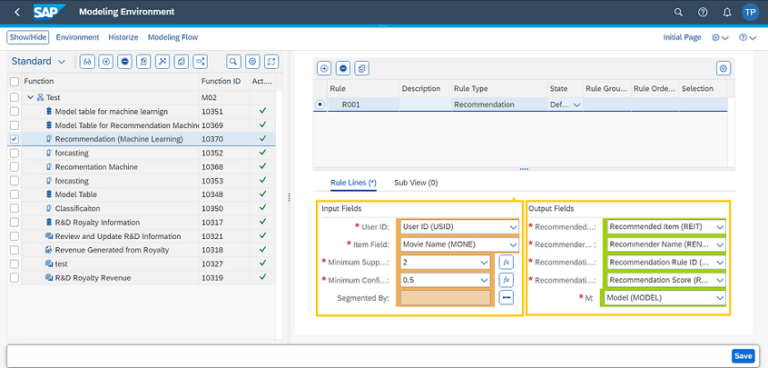768x368 pixels.
Task: Open formula editor for Minimum Confidence
Action: pyautogui.click(x=506, y=280)
